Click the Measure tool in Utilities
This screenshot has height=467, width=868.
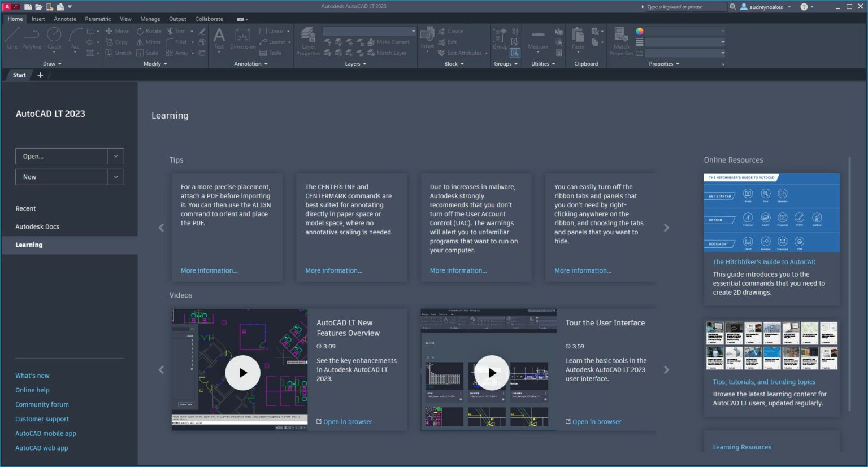point(537,40)
